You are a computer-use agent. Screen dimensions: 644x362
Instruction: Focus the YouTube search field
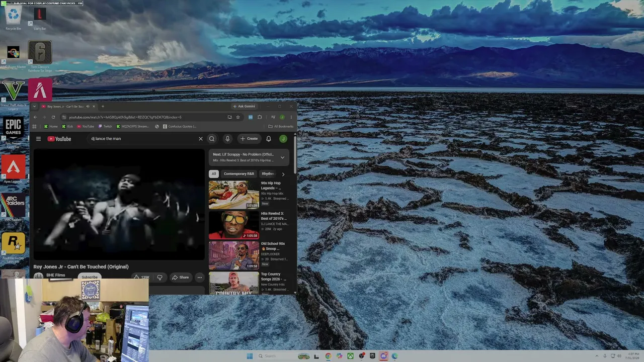(143, 139)
